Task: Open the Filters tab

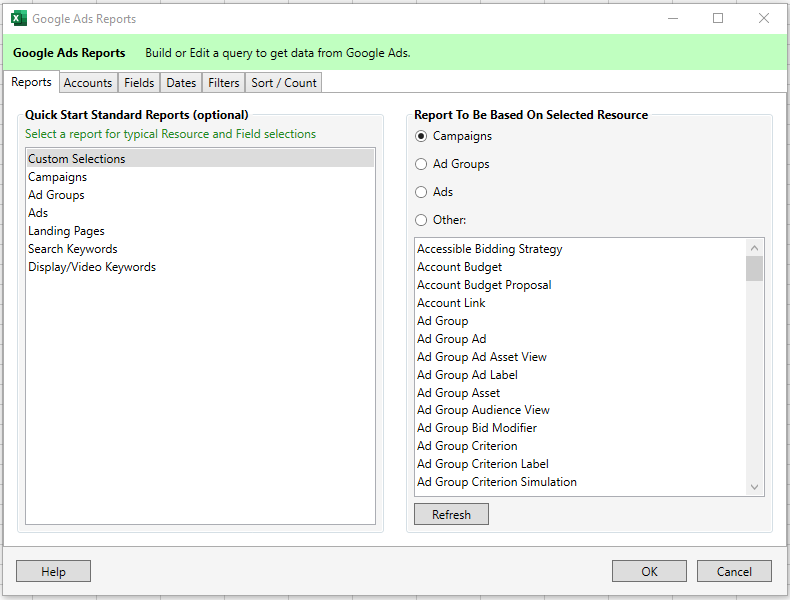Action: 224,83
